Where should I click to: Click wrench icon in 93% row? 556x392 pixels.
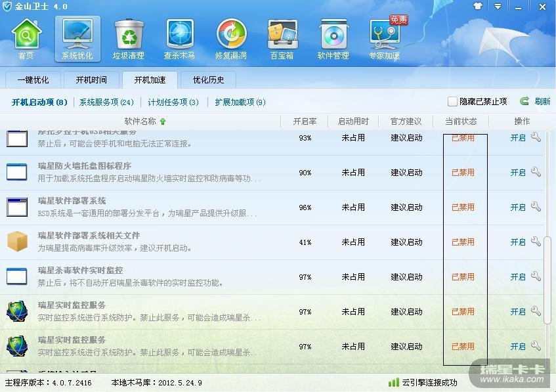[536, 137]
